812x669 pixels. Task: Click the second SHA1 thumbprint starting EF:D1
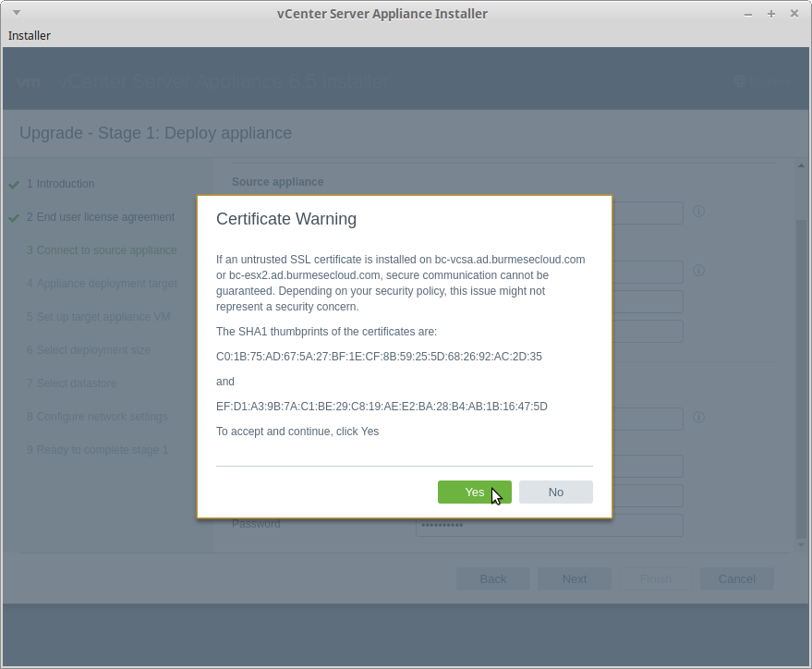pos(382,407)
